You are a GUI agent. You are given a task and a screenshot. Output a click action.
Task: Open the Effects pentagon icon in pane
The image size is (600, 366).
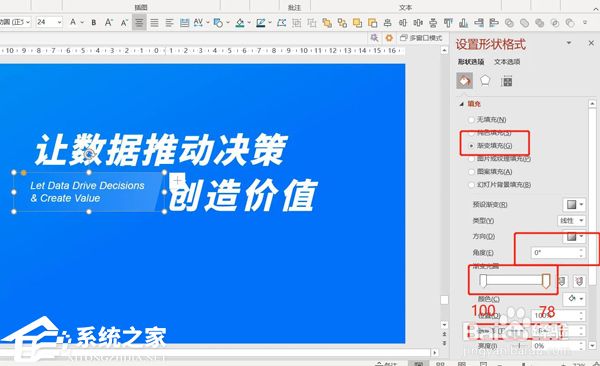[485, 81]
